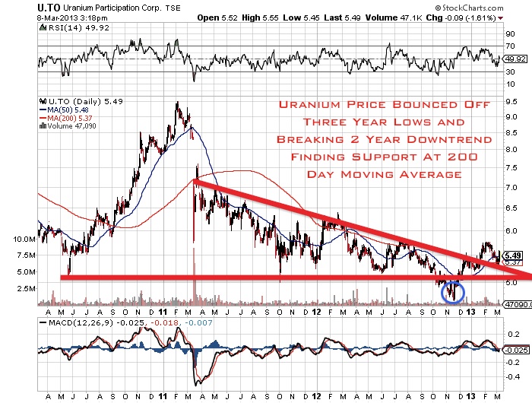The height and width of the screenshot is (403, 532).
Task: Click the StockCharts.com copyright logo
Action: (469, 8)
